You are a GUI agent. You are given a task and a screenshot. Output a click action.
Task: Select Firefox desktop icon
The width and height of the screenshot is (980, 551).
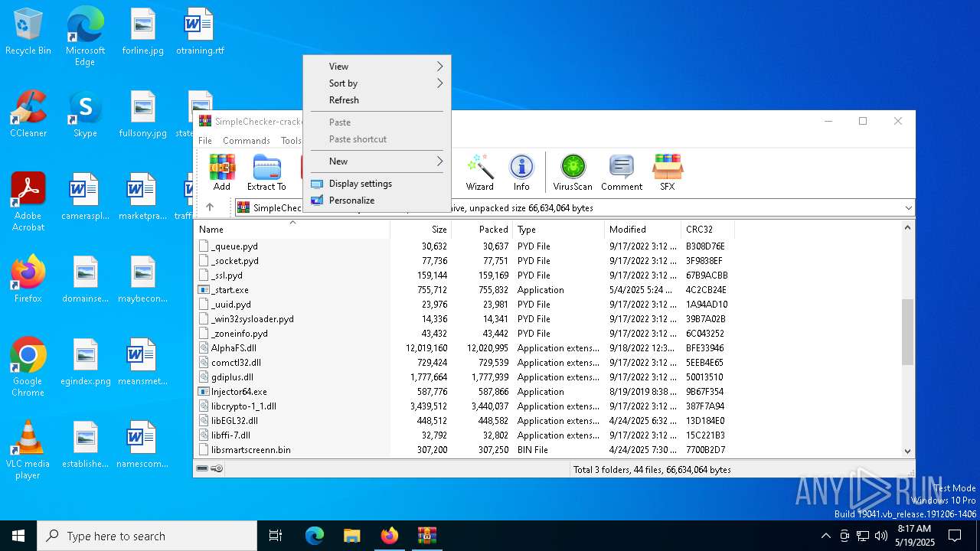[x=28, y=280]
